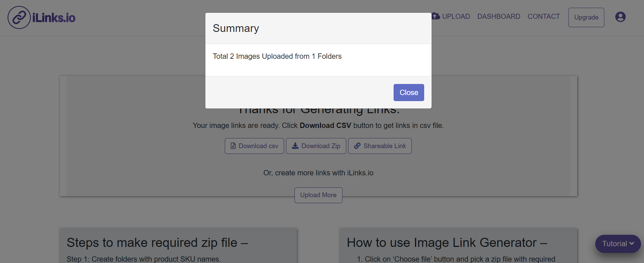Select the cloud upload icon beside UPLOAD

tap(436, 16)
